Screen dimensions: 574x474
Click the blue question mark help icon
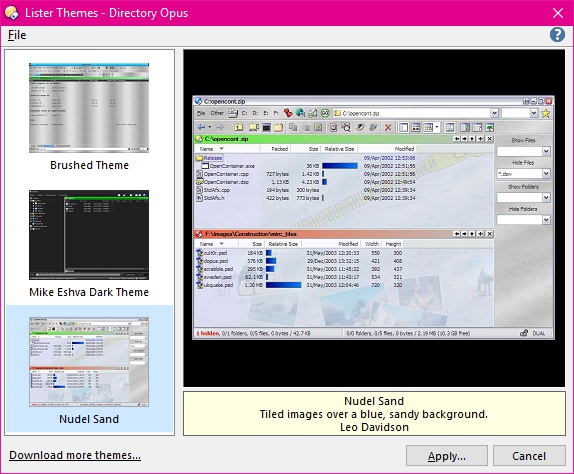click(557, 35)
